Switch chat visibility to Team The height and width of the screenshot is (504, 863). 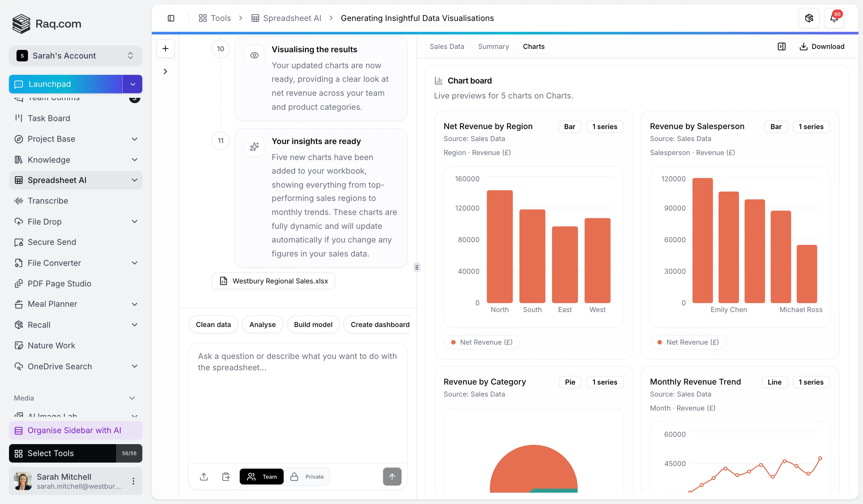[262, 477]
